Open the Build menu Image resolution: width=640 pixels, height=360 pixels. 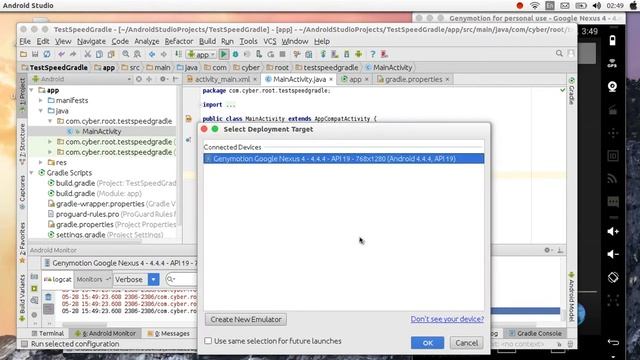pyautogui.click(x=207, y=41)
